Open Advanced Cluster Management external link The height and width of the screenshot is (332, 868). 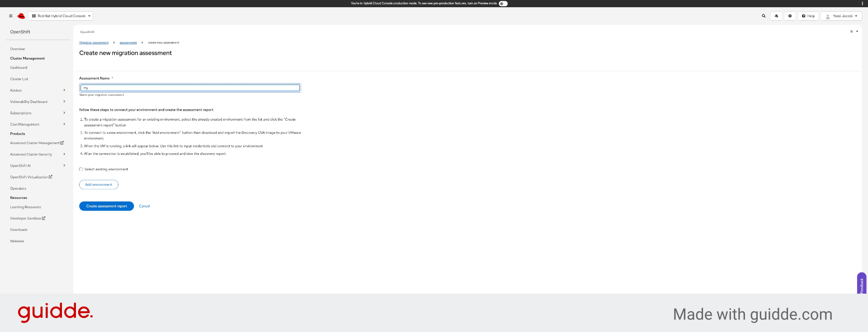[37, 143]
